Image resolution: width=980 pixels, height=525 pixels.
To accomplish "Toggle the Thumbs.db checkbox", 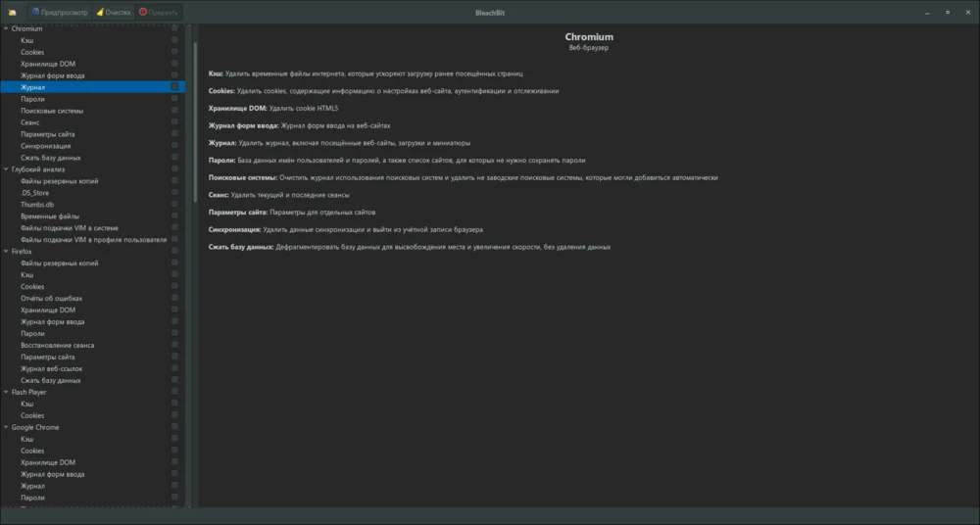I will 174,205.
